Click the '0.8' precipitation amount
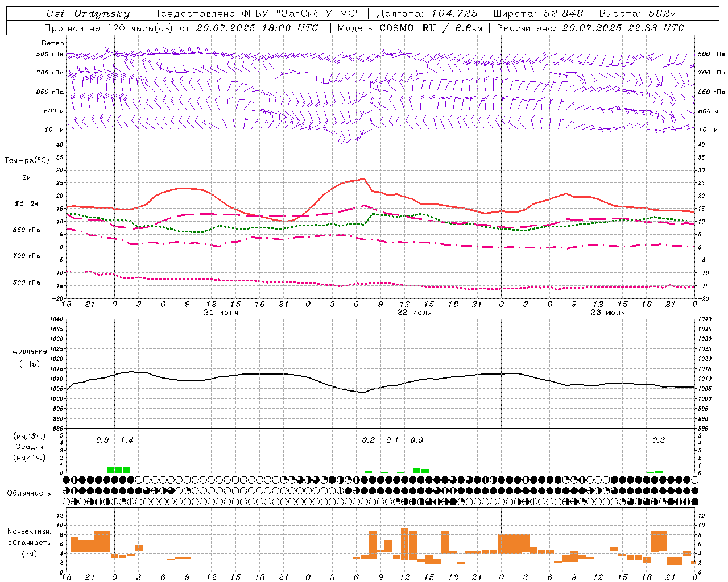Image resolution: width=728 pixels, height=582 pixels. (x=102, y=440)
